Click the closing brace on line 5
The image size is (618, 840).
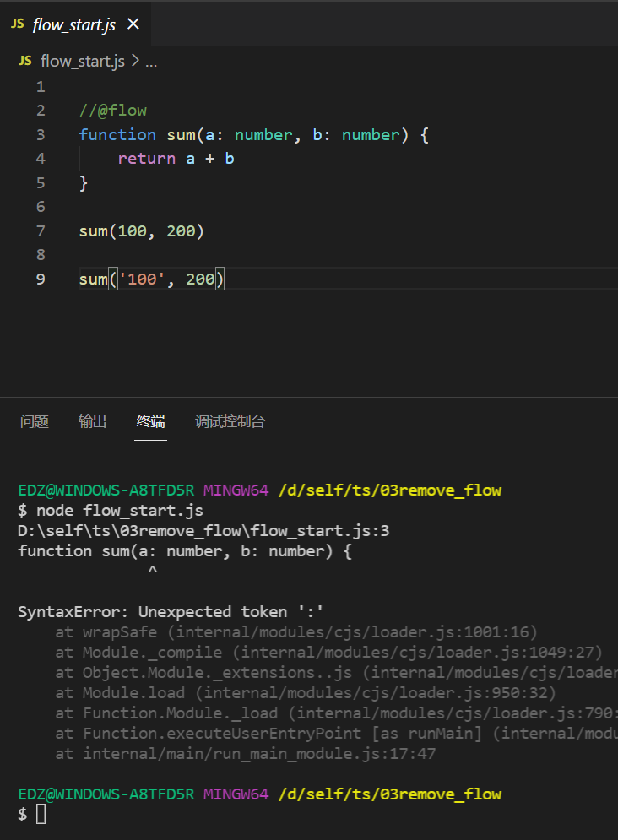(84, 182)
